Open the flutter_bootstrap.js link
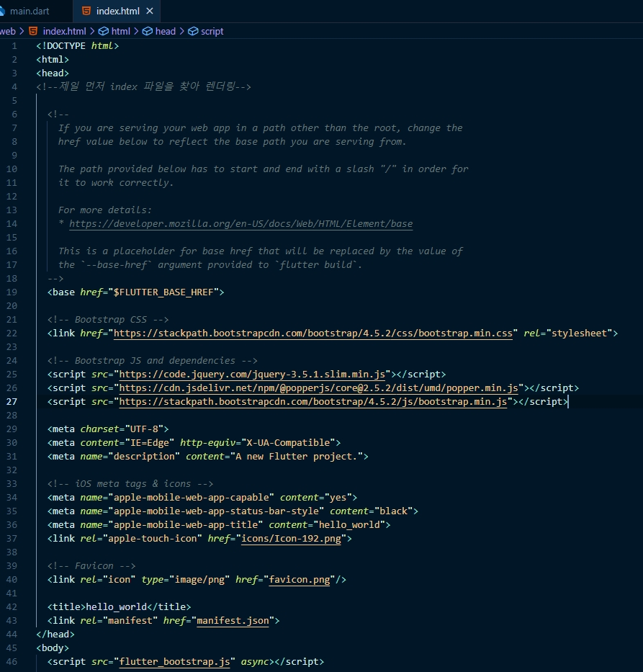The height and width of the screenshot is (672, 643). (x=174, y=662)
